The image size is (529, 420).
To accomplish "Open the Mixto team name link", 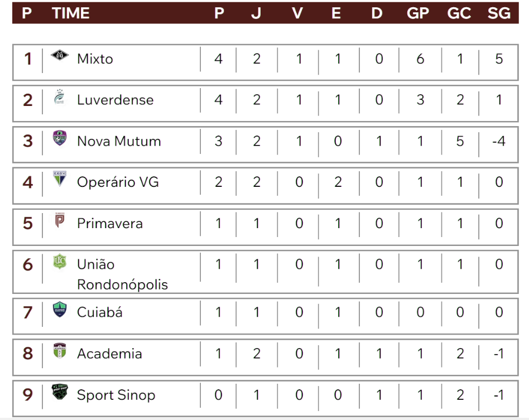I will coord(95,59).
